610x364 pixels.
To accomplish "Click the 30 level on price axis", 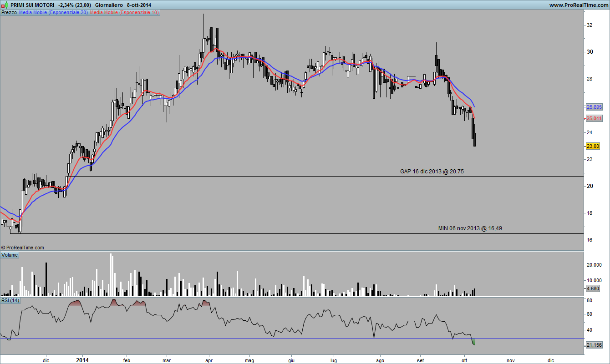I will pyautogui.click(x=589, y=52).
